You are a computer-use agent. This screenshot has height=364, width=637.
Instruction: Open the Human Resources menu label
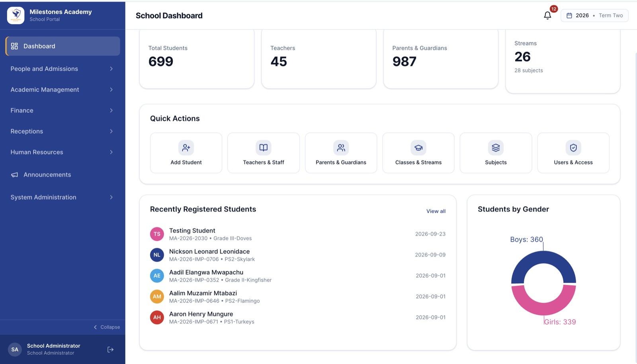coord(37,152)
